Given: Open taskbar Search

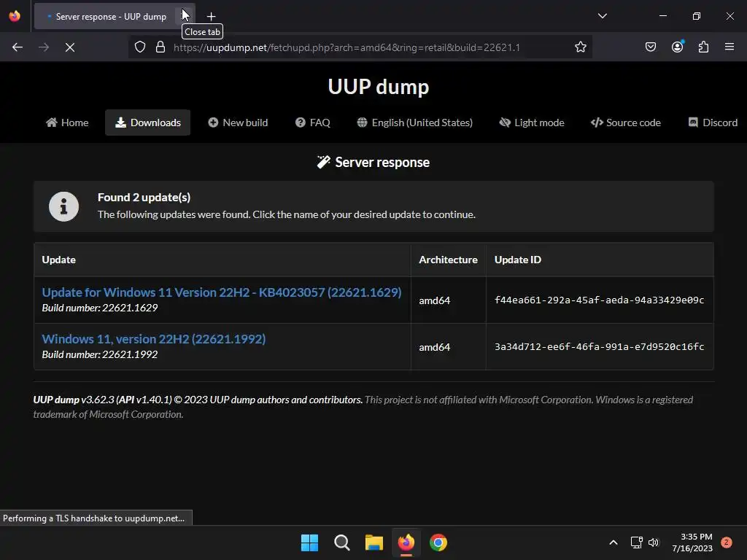Looking at the screenshot, I should pyautogui.click(x=341, y=542).
